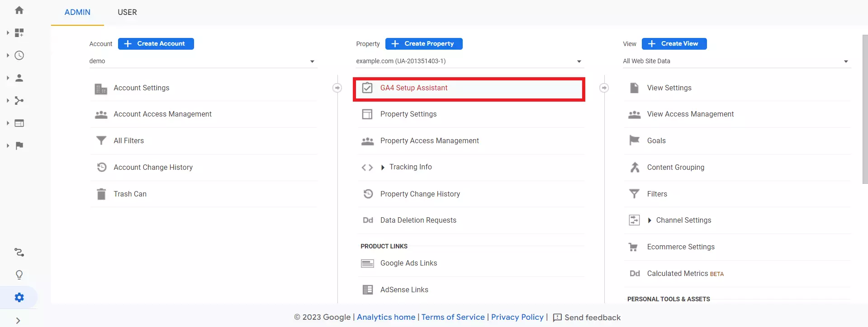Click the Tracking Info code brackets icon

367,168
